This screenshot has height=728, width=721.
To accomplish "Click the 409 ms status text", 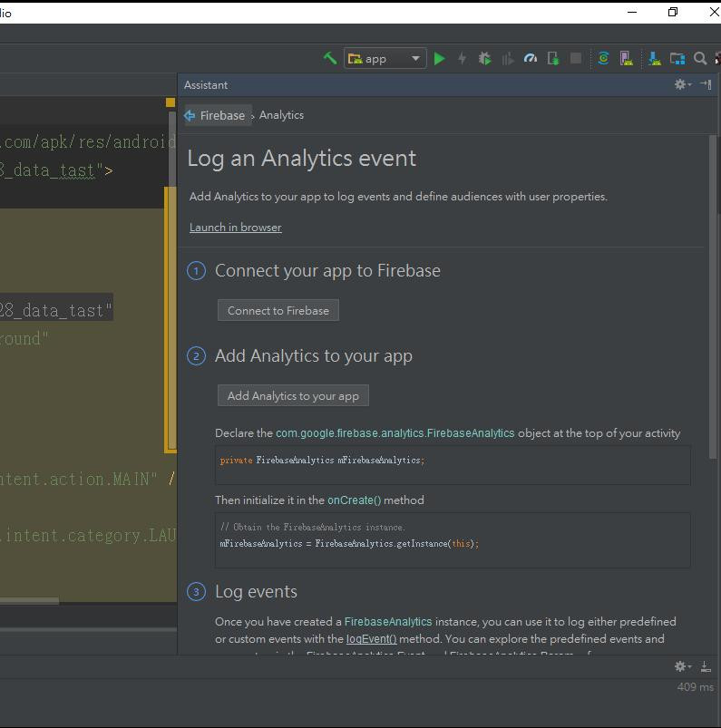I will click(x=695, y=687).
